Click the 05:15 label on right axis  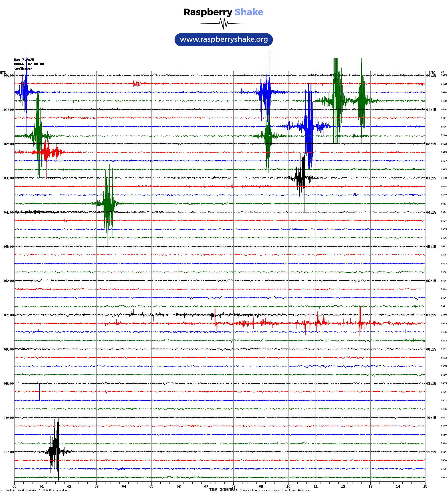click(431, 247)
